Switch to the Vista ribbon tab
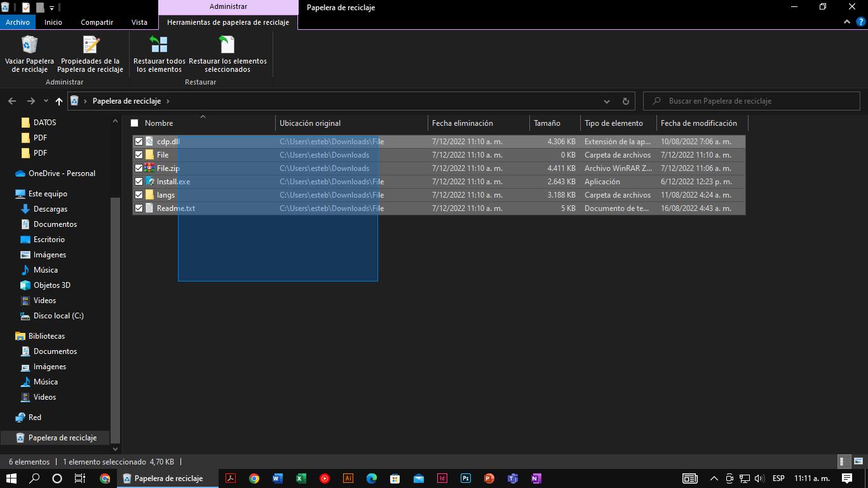This screenshot has width=868, height=488. tap(139, 22)
